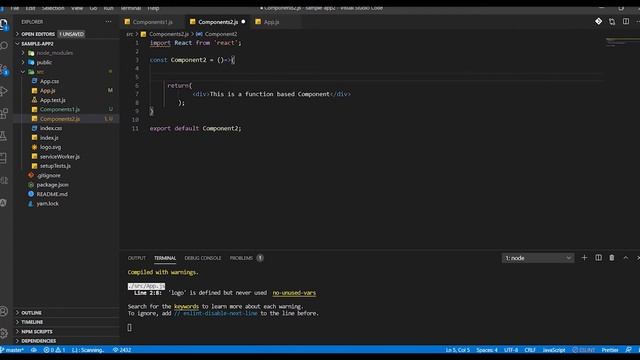This screenshot has height=360, width=640.
Task: Expand the public folder
Action: tap(44, 62)
